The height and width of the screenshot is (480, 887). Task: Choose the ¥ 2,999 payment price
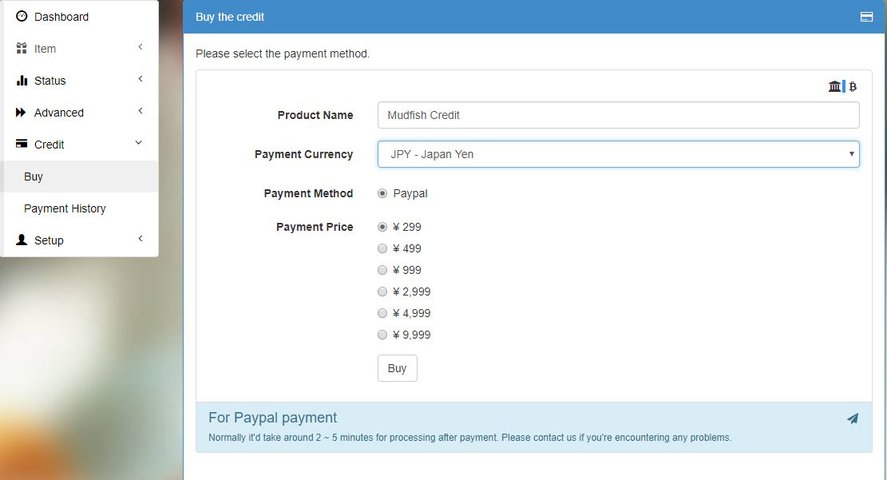382,291
